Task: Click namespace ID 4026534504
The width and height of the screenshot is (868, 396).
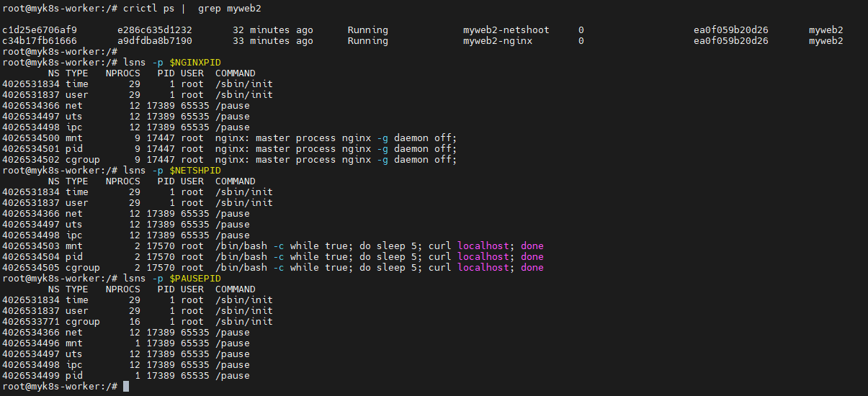Action: (x=31, y=257)
